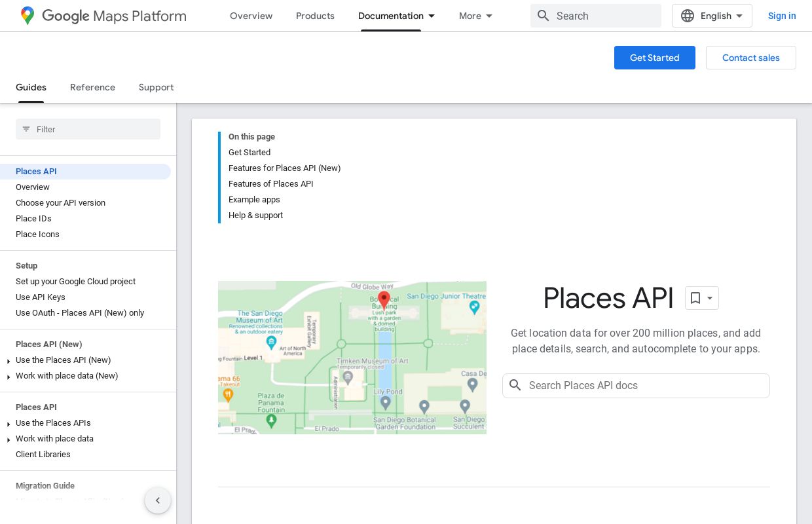812x524 pixels.
Task: Open the Place Icons page
Action: 37,234
